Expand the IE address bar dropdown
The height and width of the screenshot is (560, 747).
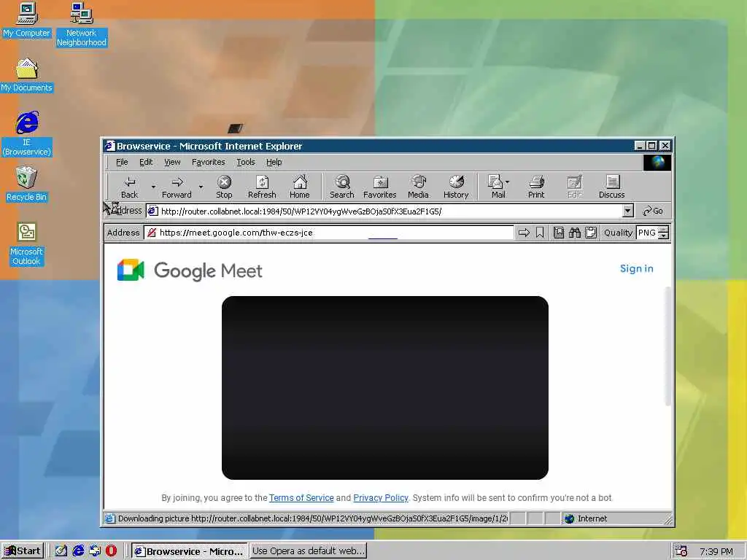click(628, 211)
